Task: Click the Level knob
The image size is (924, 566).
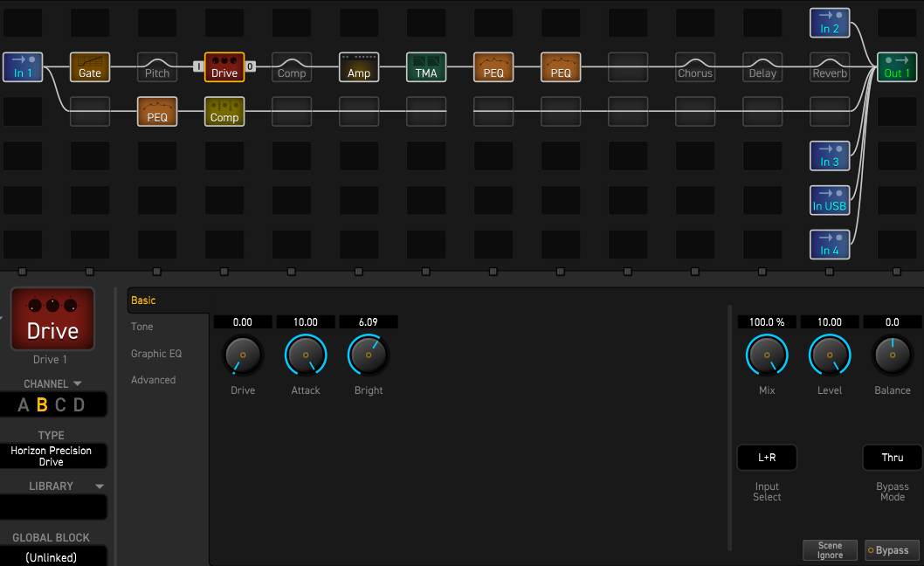Action: click(830, 355)
